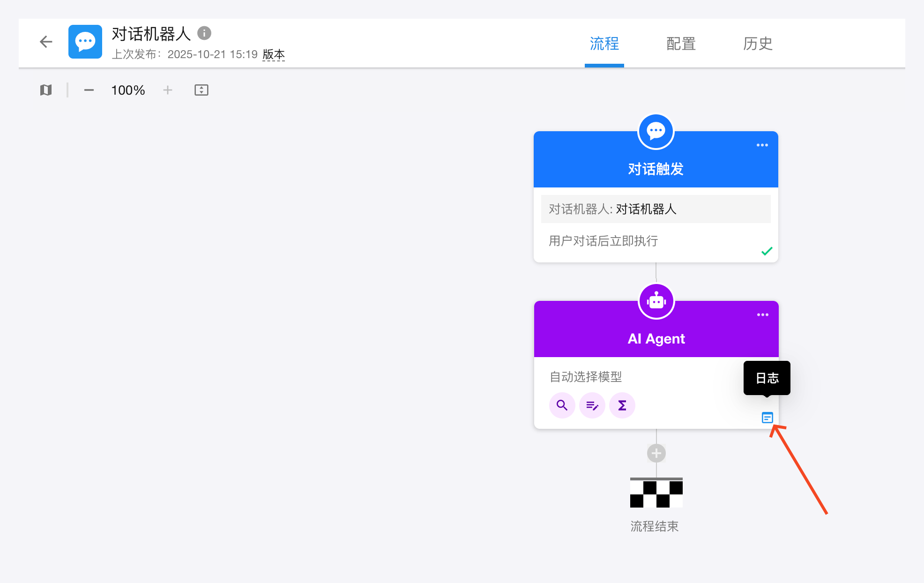This screenshot has height=583, width=924.
Task: Select the 流程 tab
Action: coord(604,44)
